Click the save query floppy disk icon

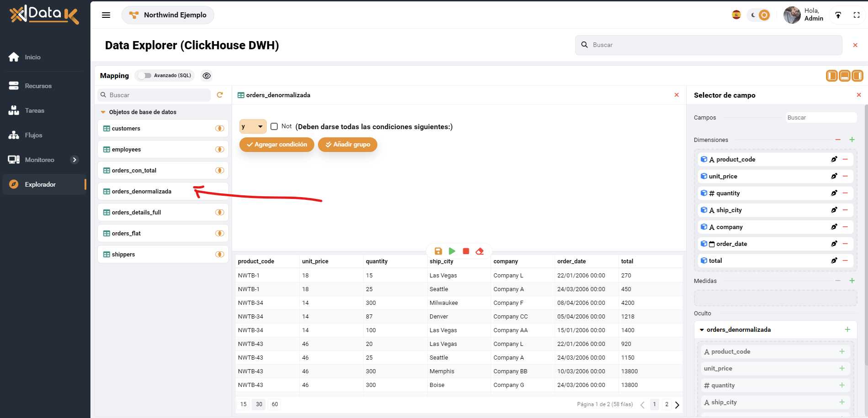(438, 251)
